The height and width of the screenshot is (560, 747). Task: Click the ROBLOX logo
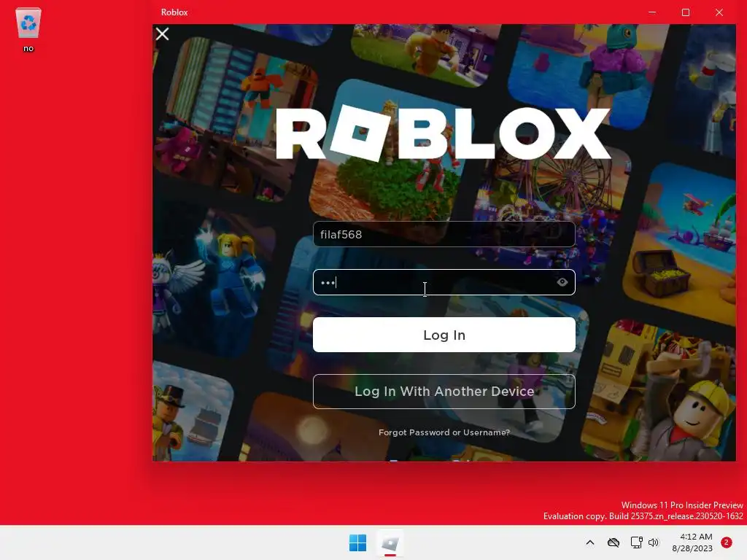pyautogui.click(x=443, y=133)
